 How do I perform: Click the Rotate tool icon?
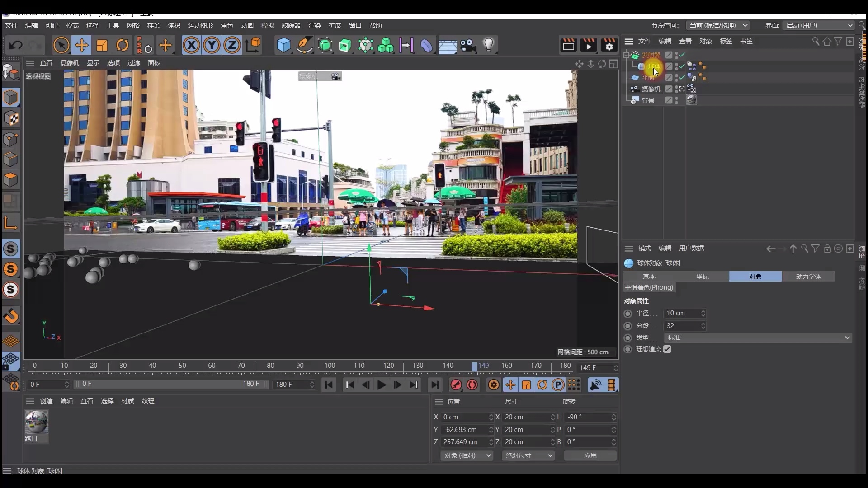[123, 45]
